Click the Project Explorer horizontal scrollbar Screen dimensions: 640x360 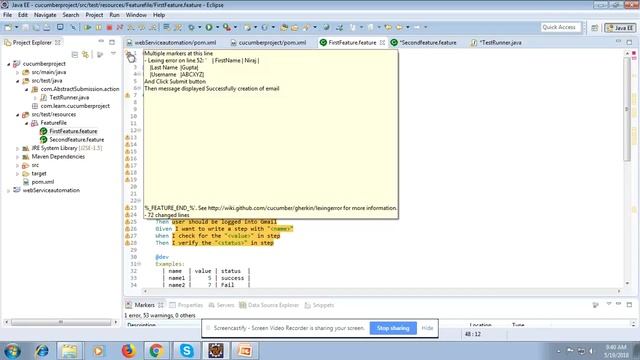(61, 322)
